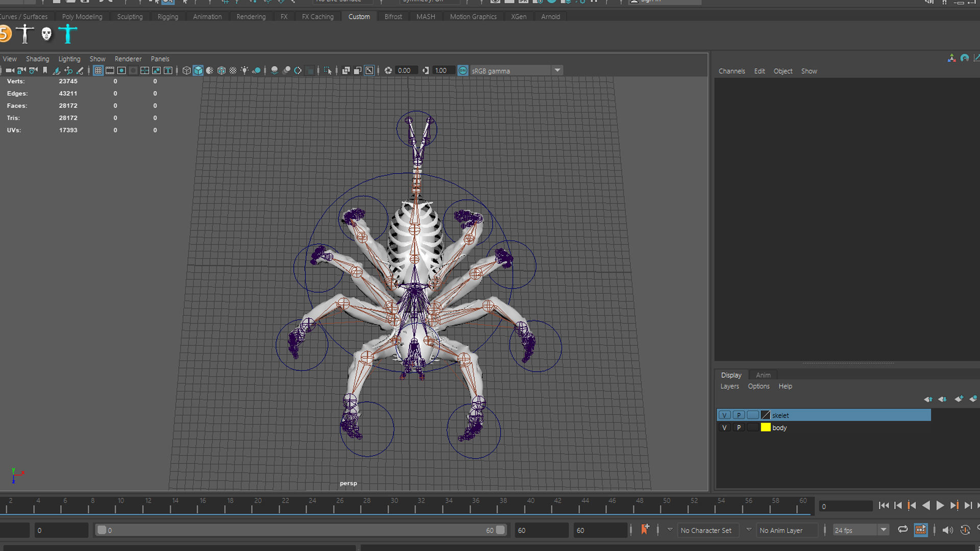
Task: Click the gamma icon beside 1.00 field
Action: pos(425,70)
